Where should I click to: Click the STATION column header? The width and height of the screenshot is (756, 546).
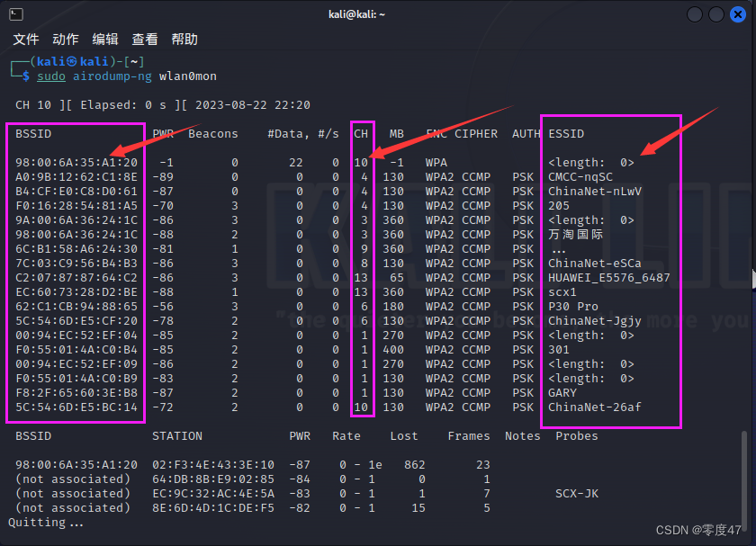click(177, 436)
